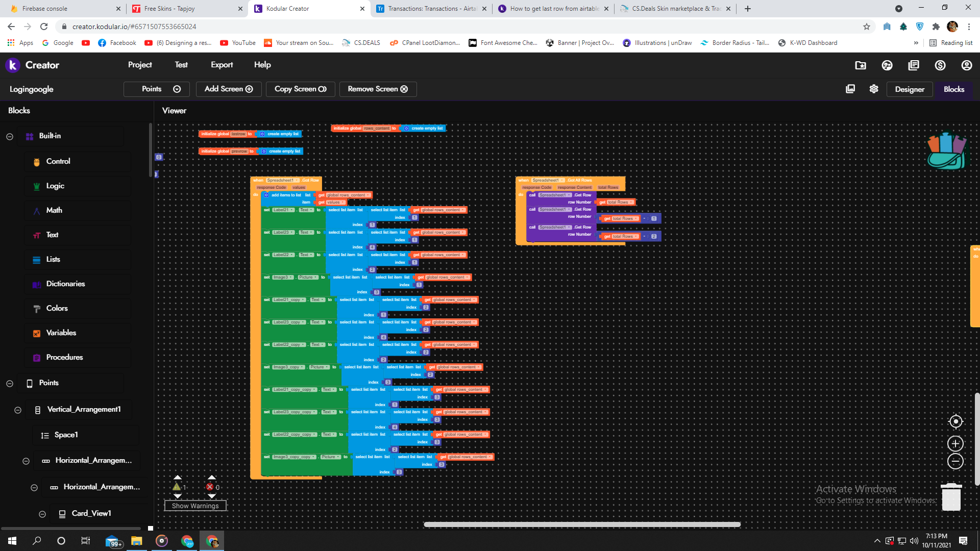
Task: Open the user account icon
Action: click(x=967, y=65)
